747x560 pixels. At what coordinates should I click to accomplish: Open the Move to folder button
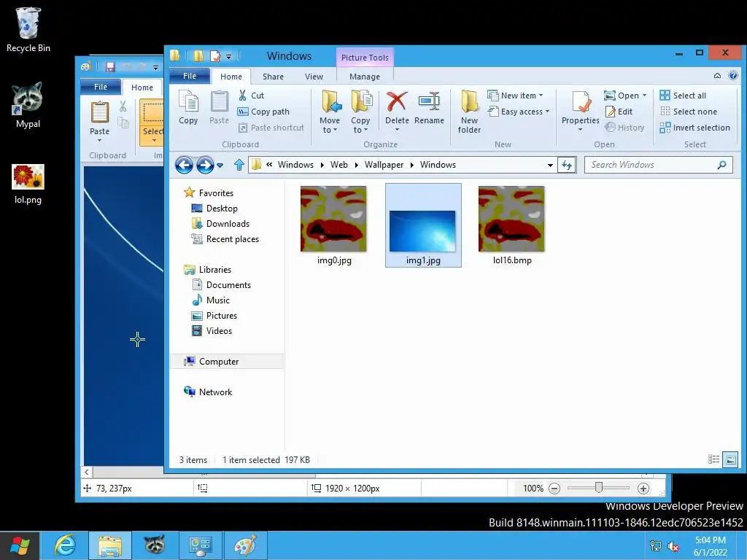tap(330, 112)
